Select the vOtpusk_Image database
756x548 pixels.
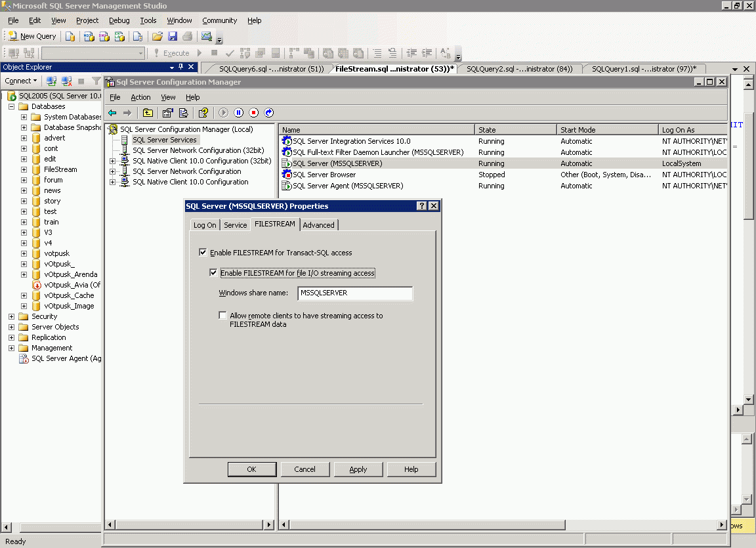pyautogui.click(x=69, y=306)
